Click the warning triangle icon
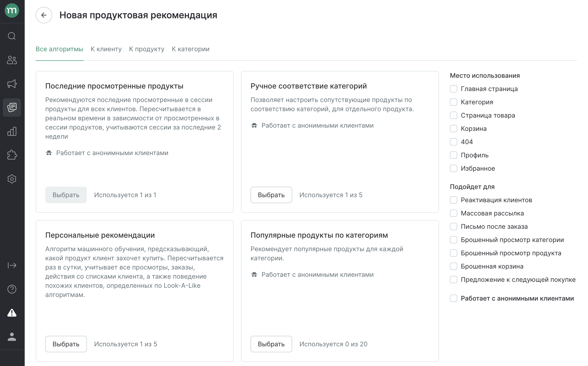588x366 pixels. point(12,313)
